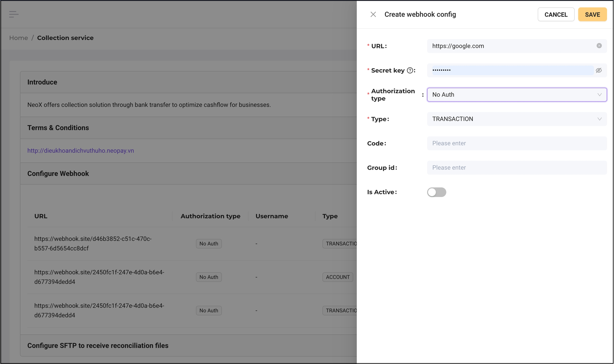The width and height of the screenshot is (614, 364).
Task: Focus the Group id input field
Action: (516, 168)
